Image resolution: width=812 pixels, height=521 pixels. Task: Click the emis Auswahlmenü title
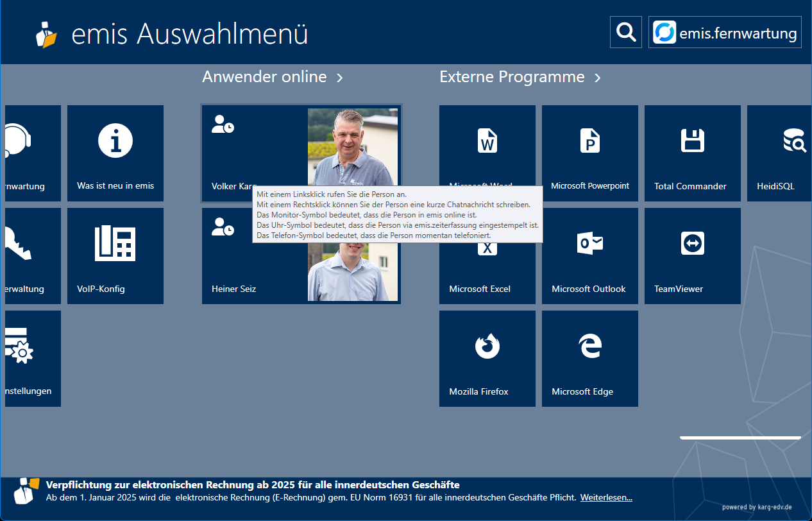click(x=190, y=34)
